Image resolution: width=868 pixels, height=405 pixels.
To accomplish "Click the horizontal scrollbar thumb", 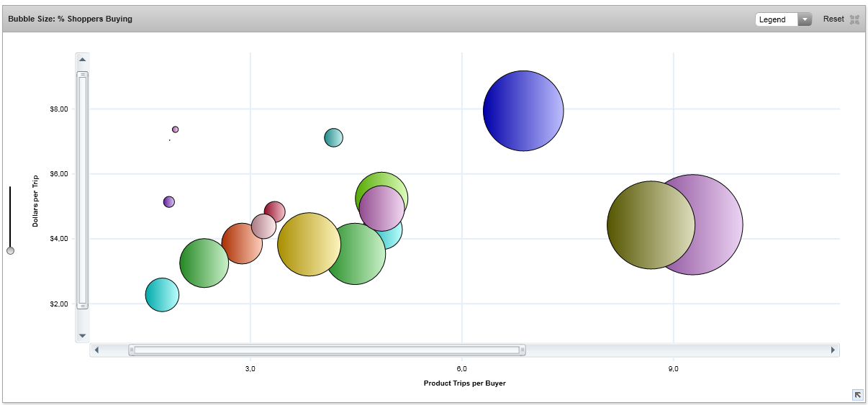I will click(327, 350).
